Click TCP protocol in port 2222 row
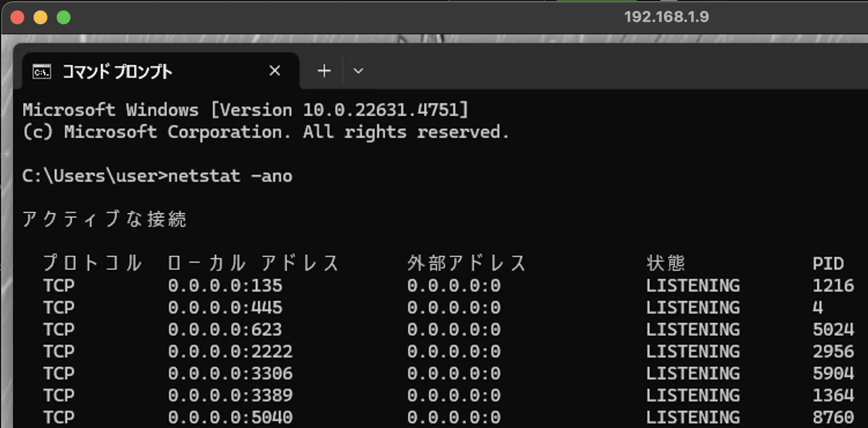The image size is (868, 428). pyautogui.click(x=59, y=352)
